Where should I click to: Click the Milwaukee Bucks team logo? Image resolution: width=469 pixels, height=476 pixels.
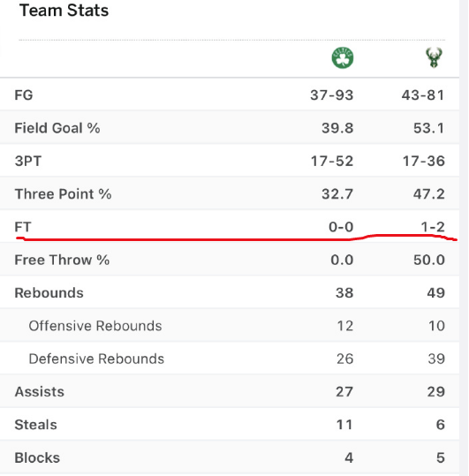click(x=434, y=57)
